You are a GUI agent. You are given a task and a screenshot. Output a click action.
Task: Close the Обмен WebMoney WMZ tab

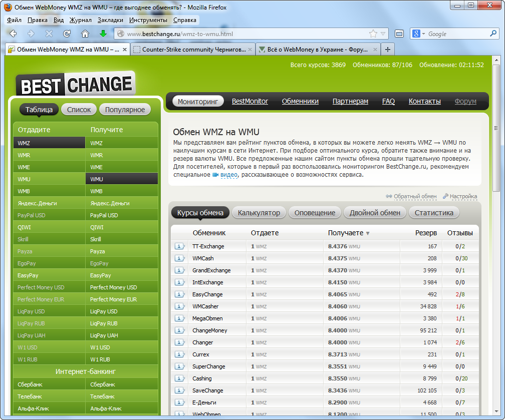(125, 50)
